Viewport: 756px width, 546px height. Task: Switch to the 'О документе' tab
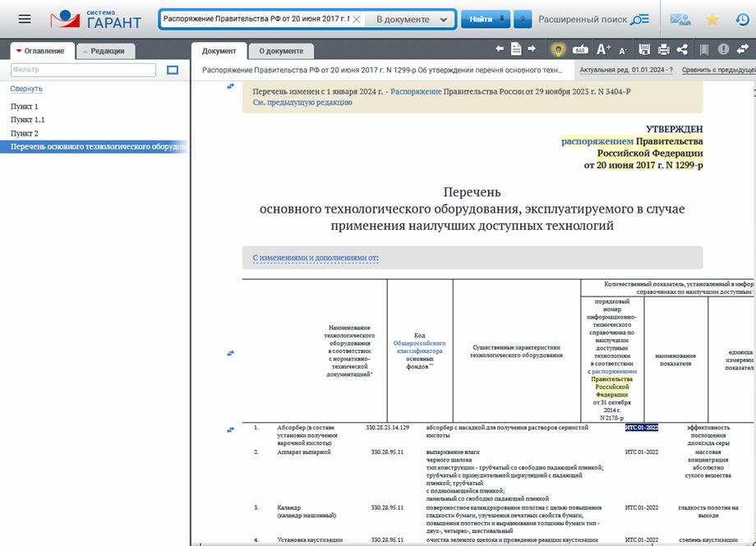click(280, 51)
